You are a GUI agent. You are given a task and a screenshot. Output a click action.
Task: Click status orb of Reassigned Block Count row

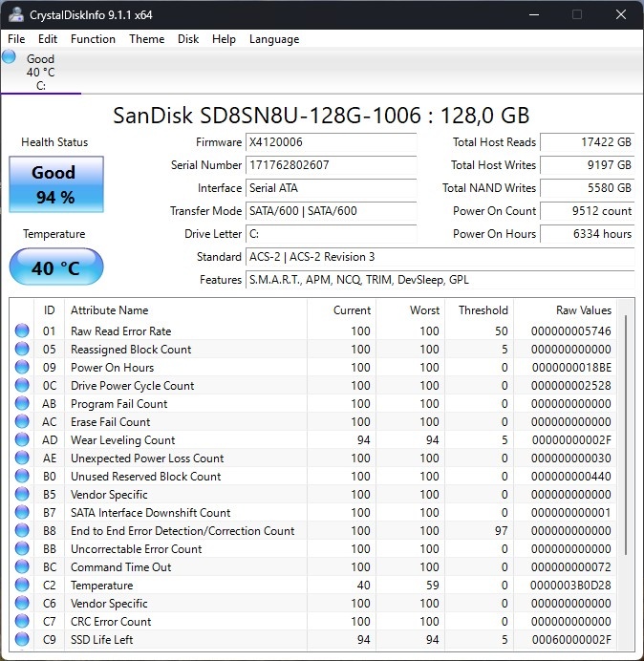tap(22, 349)
